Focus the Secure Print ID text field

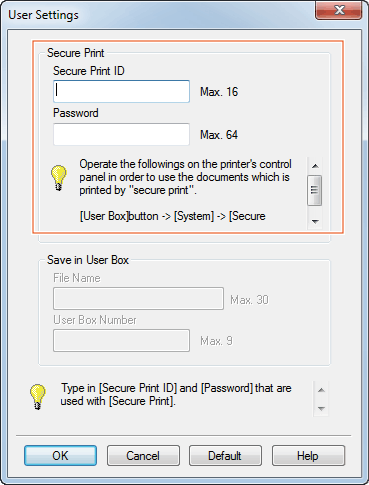[121, 91]
